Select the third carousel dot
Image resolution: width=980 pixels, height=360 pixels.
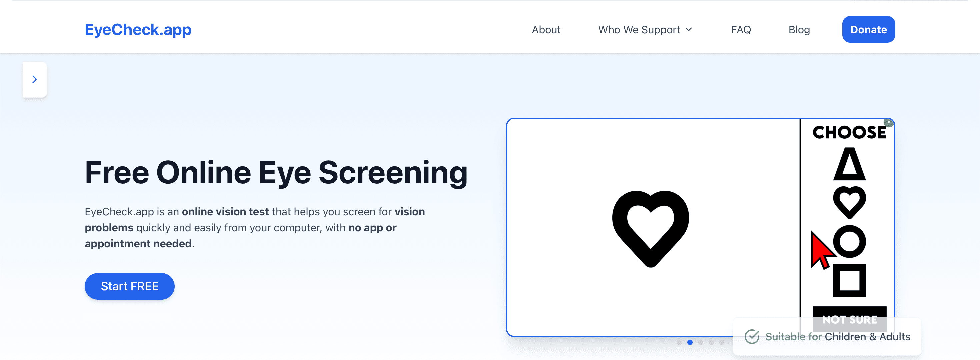click(700, 343)
